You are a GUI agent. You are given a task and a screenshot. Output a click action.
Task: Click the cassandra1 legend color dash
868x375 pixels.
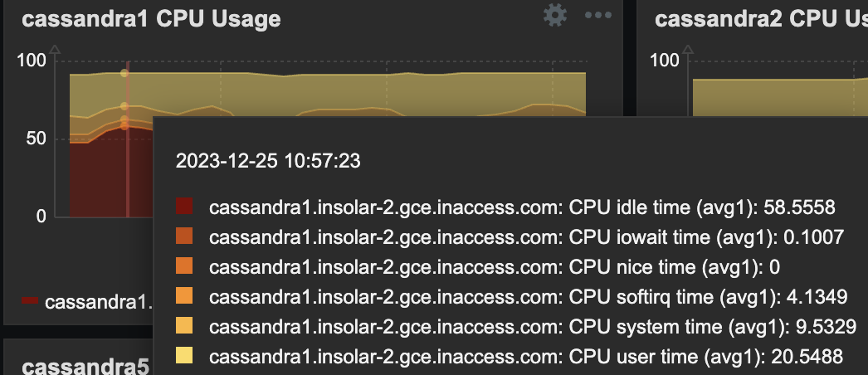[31, 302]
